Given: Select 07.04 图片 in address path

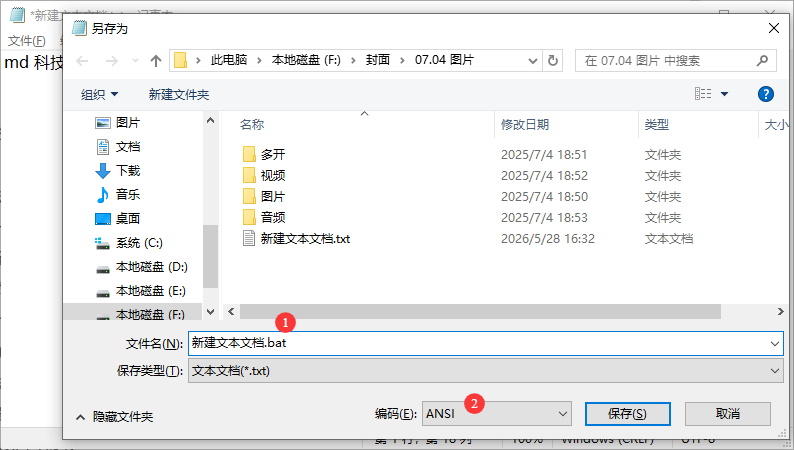Looking at the screenshot, I should point(444,60).
